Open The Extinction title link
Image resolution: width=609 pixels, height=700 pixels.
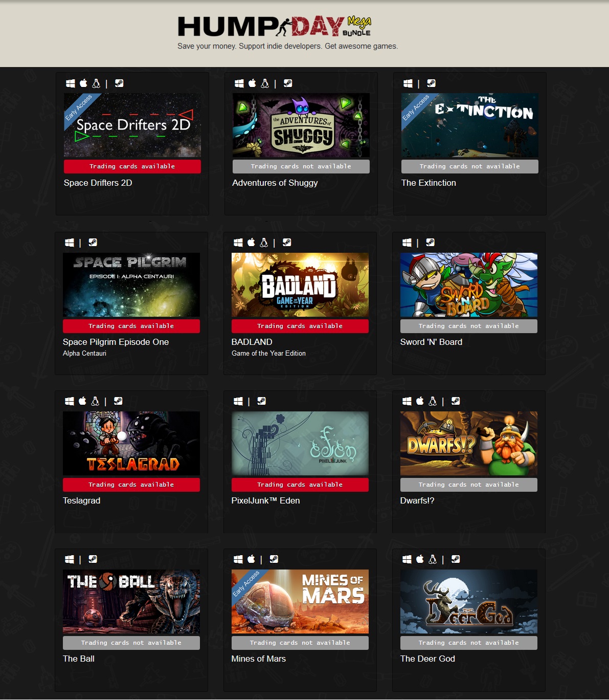pos(428,183)
